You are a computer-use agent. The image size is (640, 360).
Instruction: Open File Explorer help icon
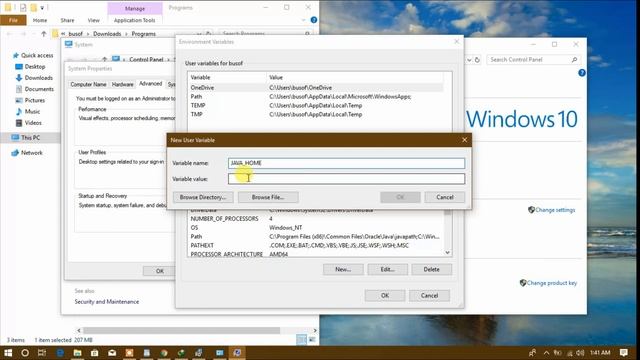pos(314,20)
